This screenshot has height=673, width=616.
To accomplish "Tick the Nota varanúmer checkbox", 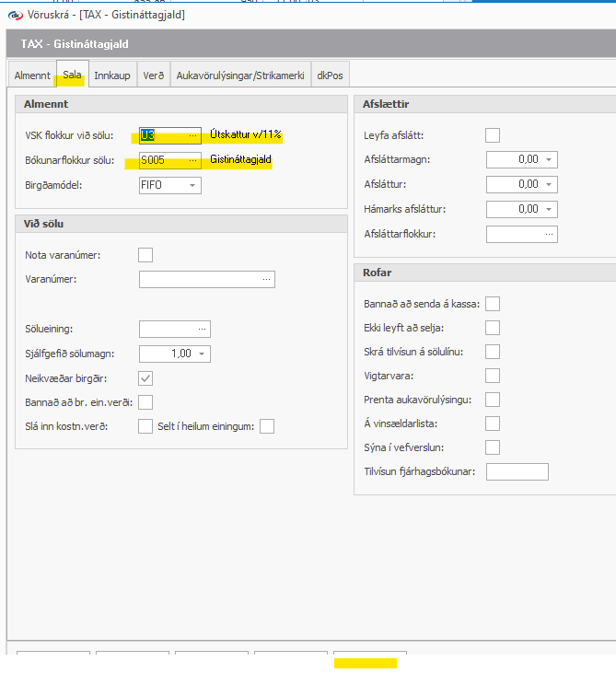I will 145,255.
